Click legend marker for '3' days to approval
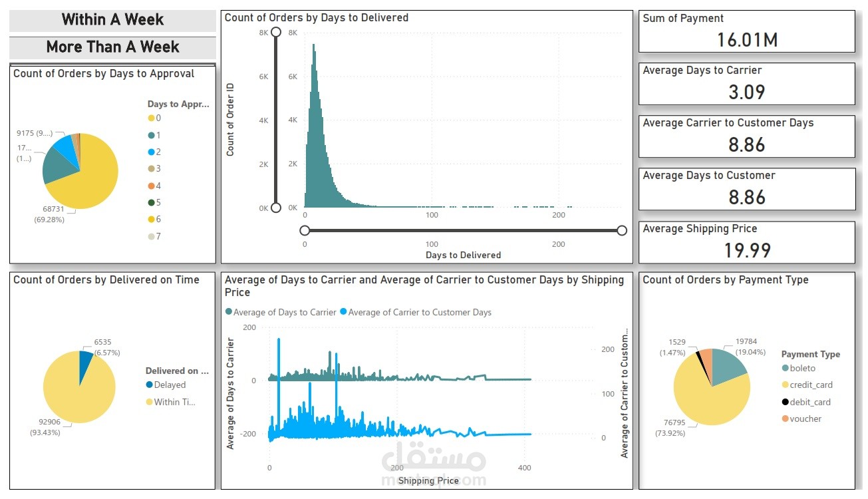The image size is (868, 499). (x=150, y=168)
